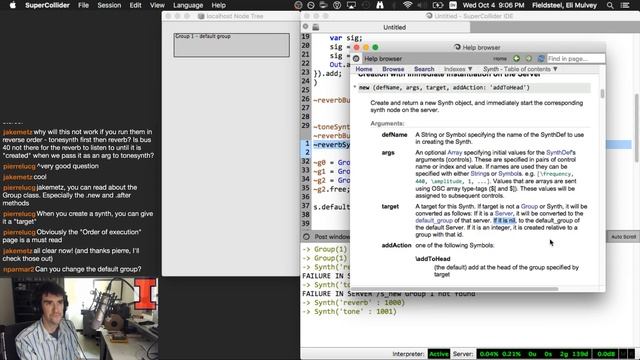The height and width of the screenshot is (360, 640).
Task: Open the View menu
Action: [x=157, y=5]
